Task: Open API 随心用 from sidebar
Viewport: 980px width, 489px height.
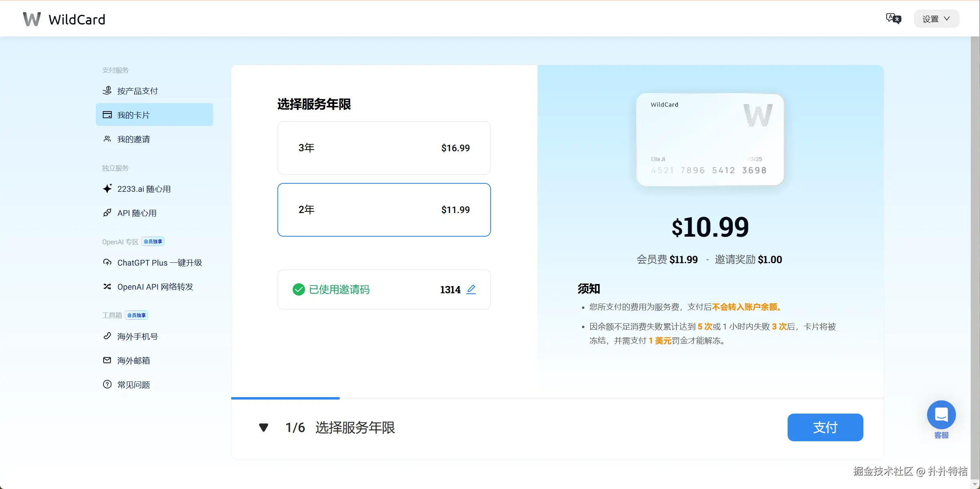Action: [137, 213]
